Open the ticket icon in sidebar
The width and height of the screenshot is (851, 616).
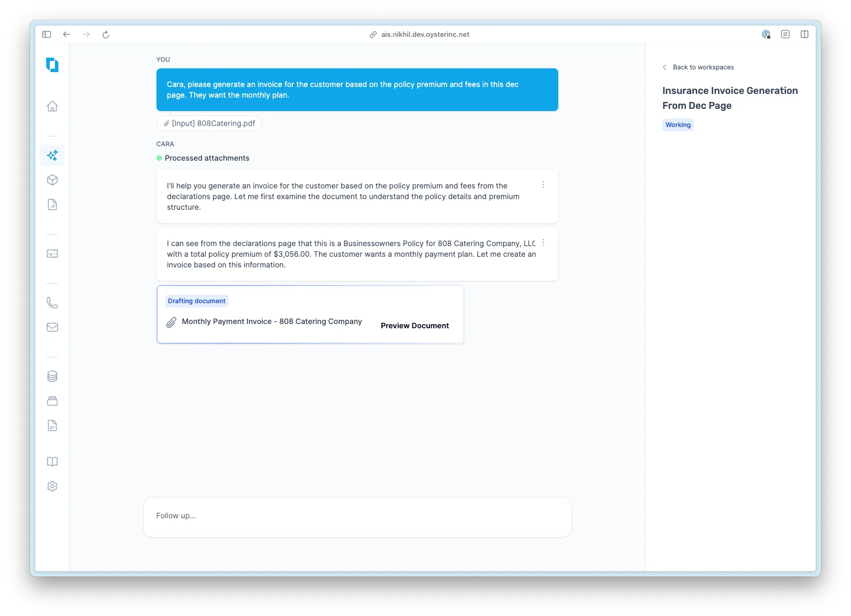pos(52,254)
